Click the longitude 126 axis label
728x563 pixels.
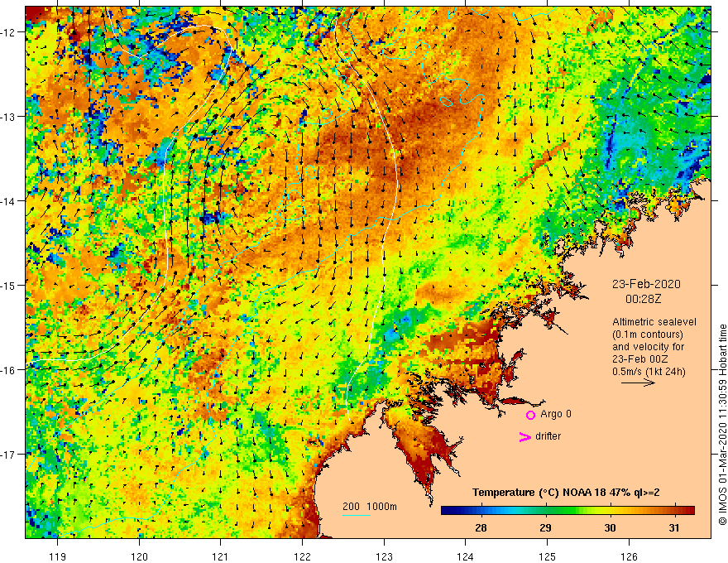coord(629,556)
